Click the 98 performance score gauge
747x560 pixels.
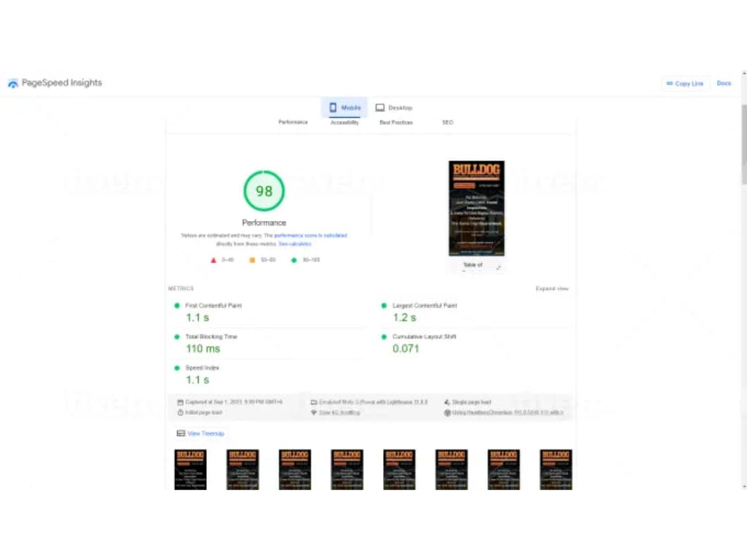point(264,190)
